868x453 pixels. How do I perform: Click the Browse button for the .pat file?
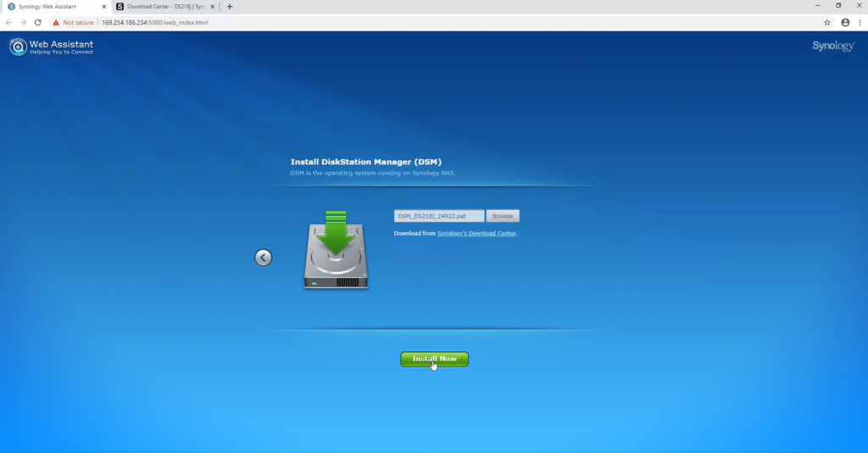click(502, 216)
